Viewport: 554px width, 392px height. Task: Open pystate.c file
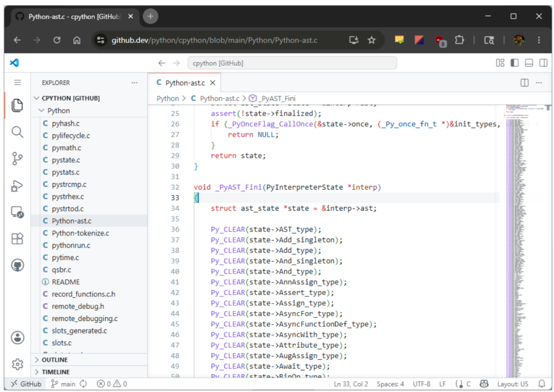89,160
